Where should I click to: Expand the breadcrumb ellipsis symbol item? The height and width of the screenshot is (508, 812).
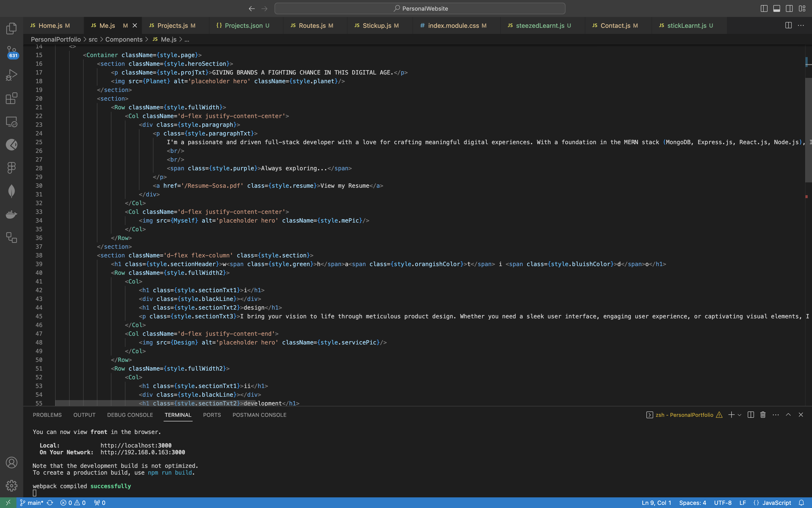tap(187, 40)
